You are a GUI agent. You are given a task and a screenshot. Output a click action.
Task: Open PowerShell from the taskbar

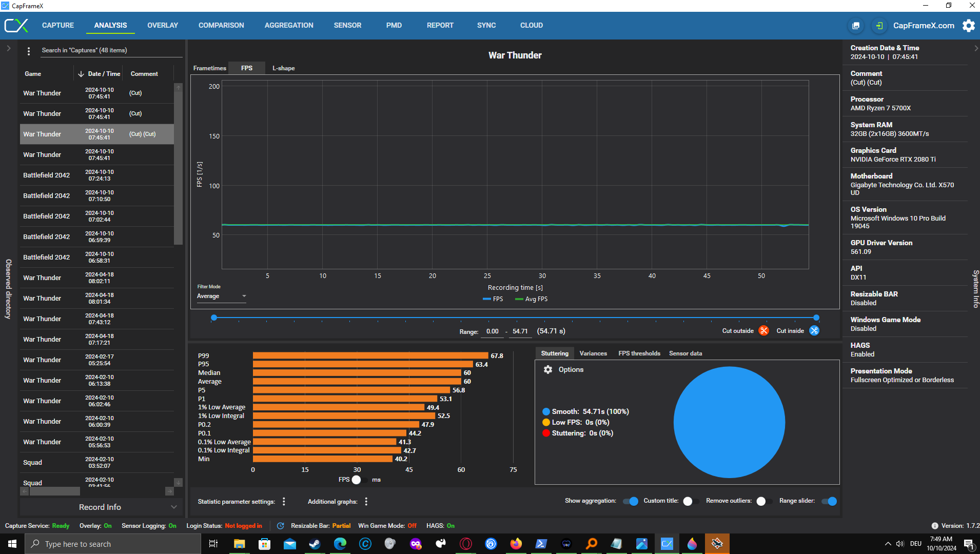(541, 544)
